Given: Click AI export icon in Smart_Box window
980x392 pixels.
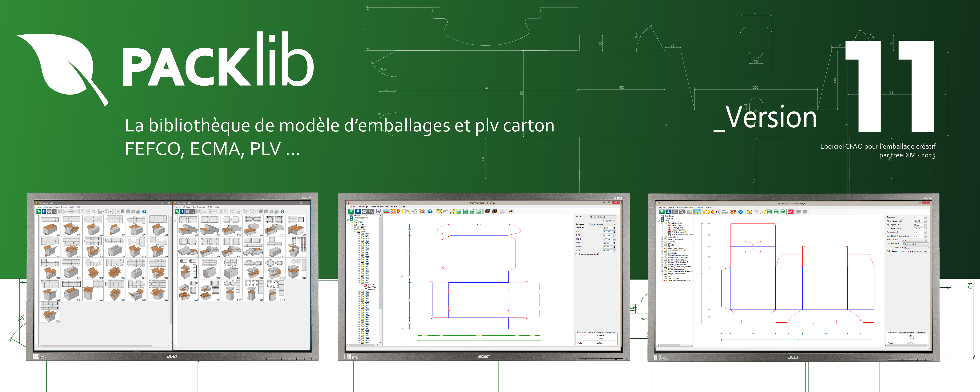Looking at the screenshot, I should 776,212.
